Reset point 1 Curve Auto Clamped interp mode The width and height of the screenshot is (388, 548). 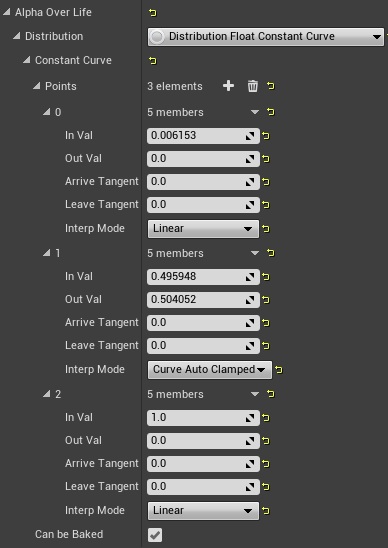(x=279, y=370)
